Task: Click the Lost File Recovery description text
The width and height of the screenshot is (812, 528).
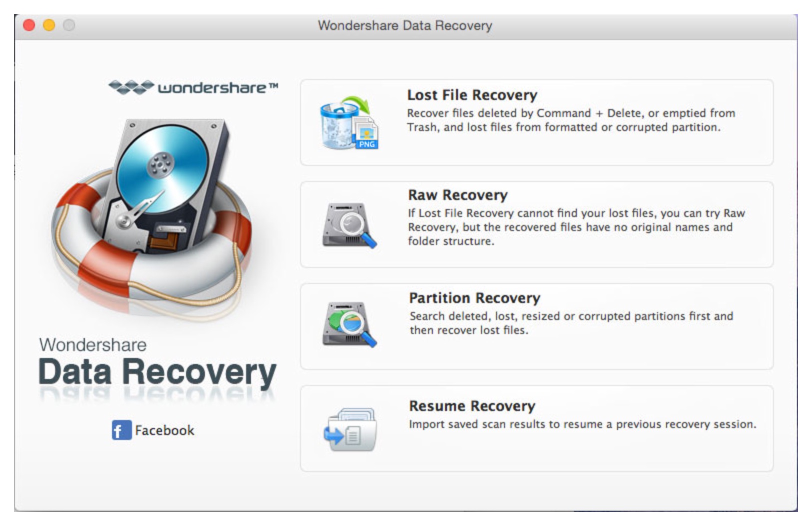Action: point(571,120)
